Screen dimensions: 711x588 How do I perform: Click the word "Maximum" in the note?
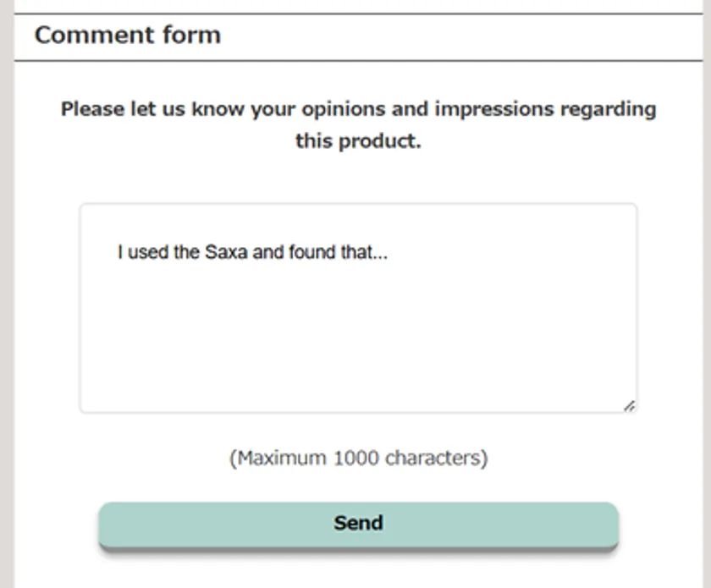(282, 459)
